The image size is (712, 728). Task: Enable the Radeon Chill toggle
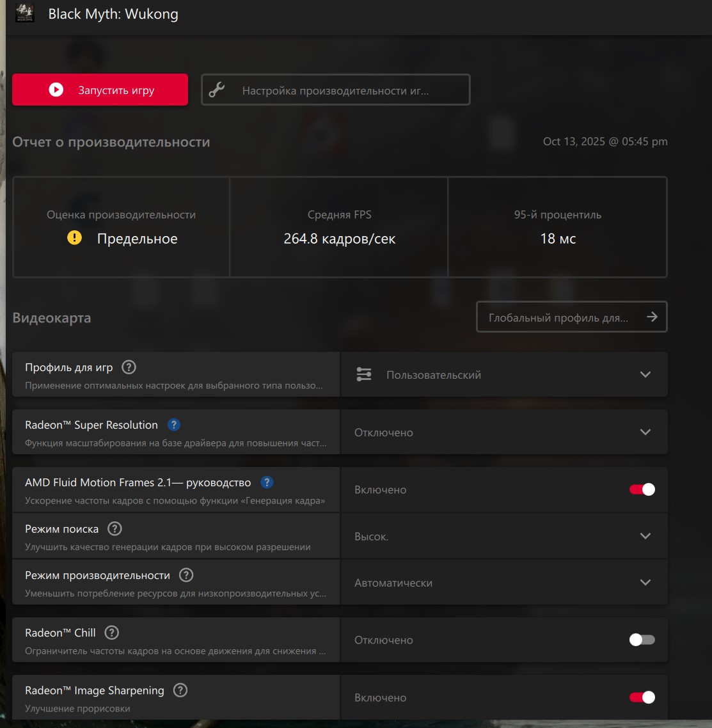coord(642,640)
